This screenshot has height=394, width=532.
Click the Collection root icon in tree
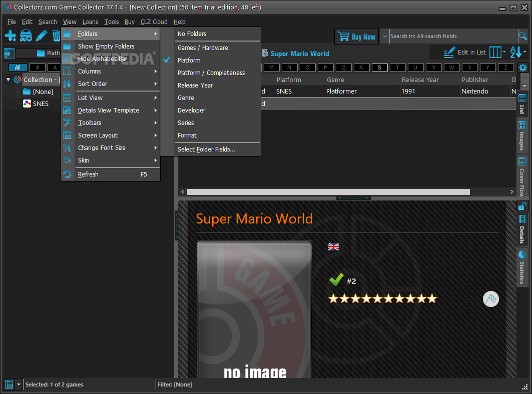(18, 79)
